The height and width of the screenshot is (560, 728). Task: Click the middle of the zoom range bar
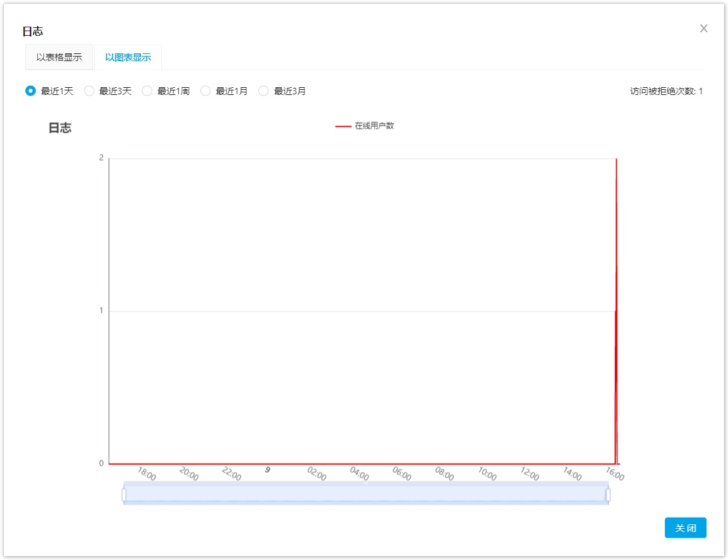click(x=366, y=494)
